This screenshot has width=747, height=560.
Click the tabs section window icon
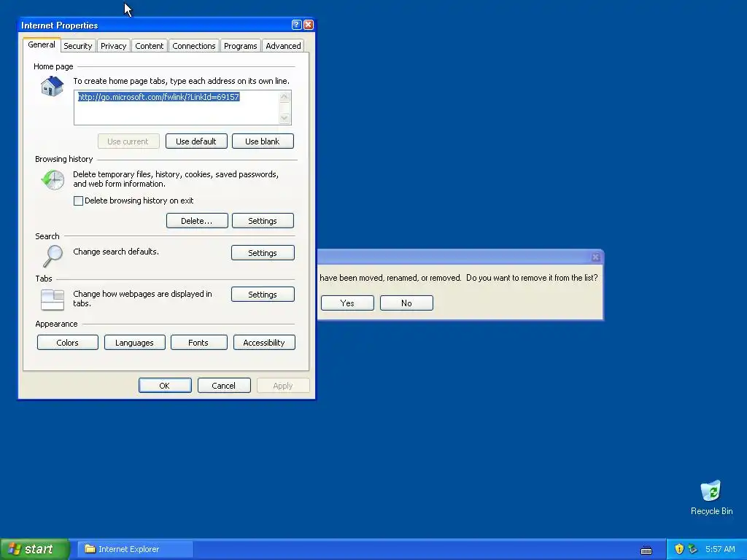(x=53, y=300)
